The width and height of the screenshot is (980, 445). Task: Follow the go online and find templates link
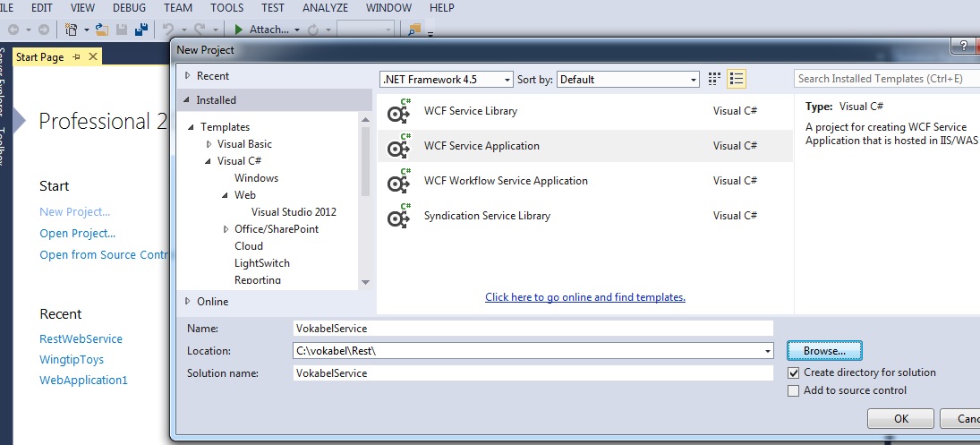(585, 297)
